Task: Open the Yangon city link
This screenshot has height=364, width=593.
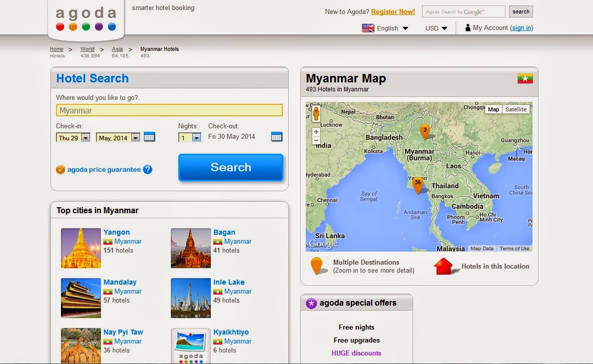Action: click(116, 232)
